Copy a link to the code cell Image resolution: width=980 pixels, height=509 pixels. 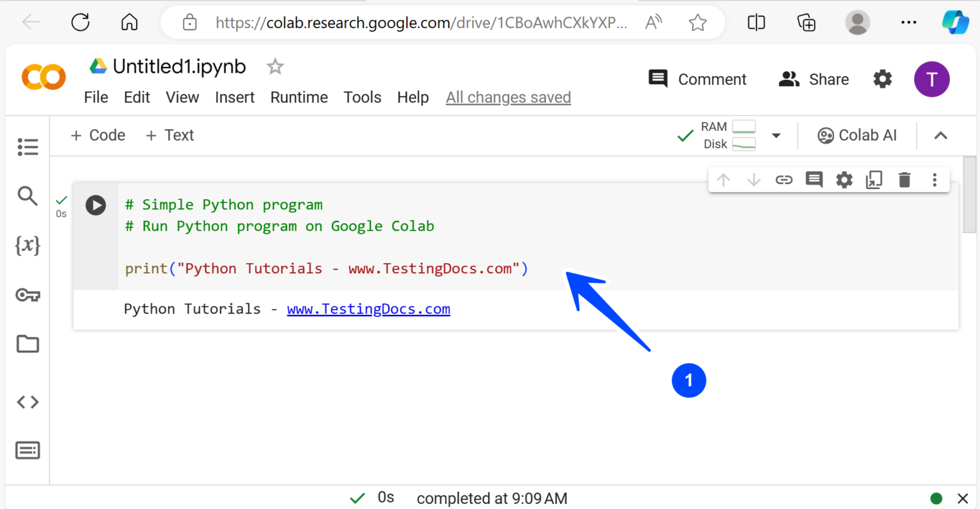coord(783,179)
